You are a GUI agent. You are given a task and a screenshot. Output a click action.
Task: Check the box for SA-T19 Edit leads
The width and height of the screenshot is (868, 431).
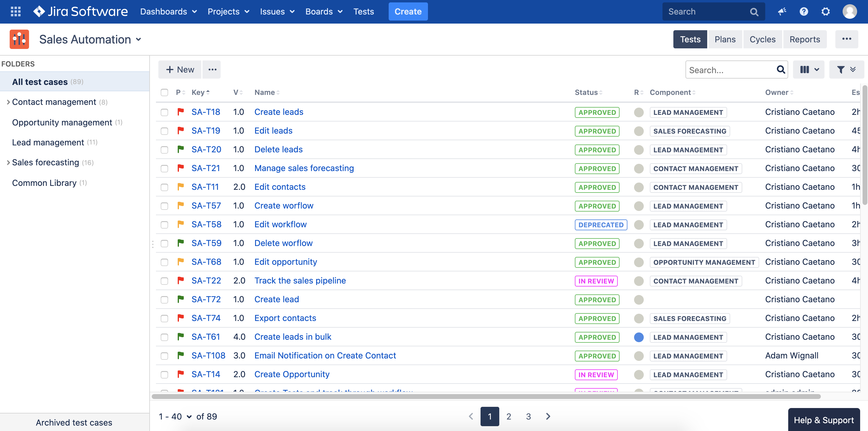pyautogui.click(x=164, y=131)
